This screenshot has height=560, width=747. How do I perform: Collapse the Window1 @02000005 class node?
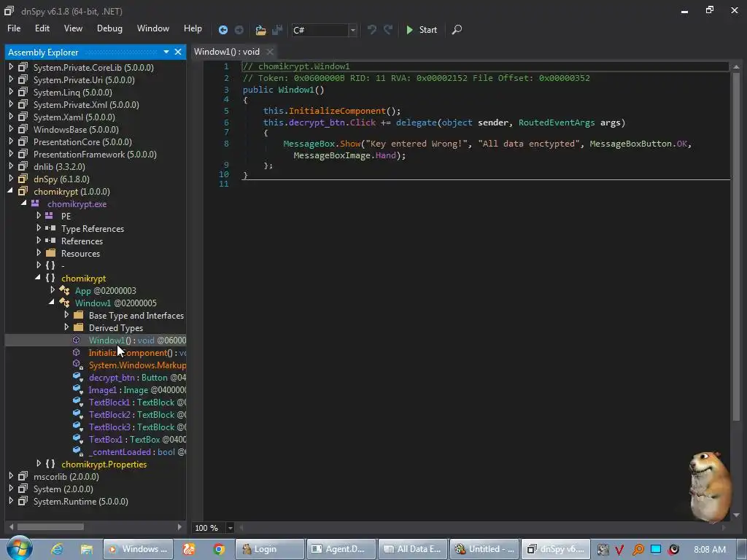click(x=52, y=303)
